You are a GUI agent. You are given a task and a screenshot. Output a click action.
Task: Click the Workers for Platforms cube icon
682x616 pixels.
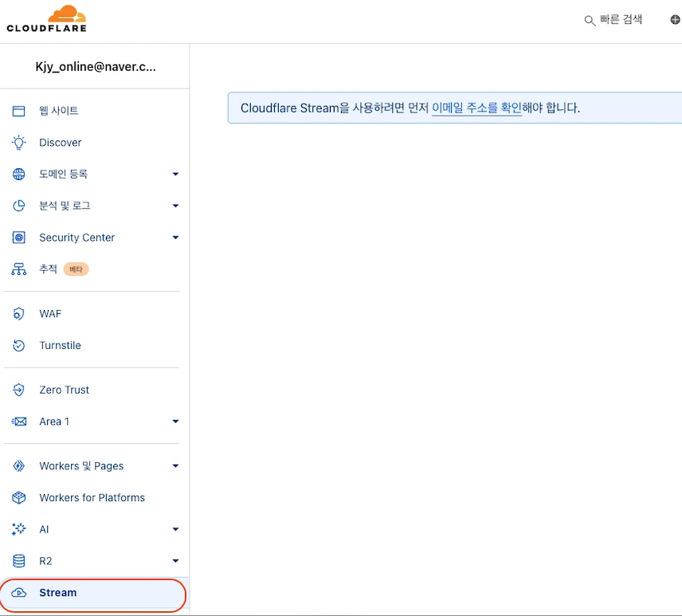(18, 498)
